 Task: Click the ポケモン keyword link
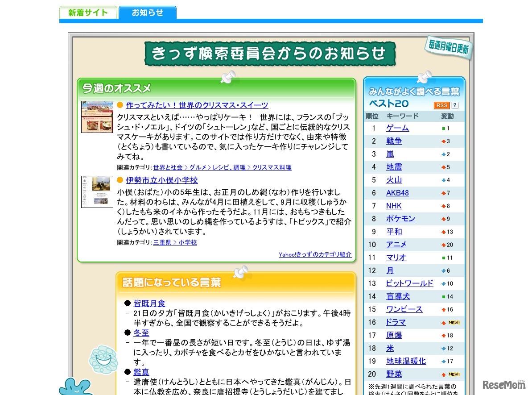(x=401, y=219)
